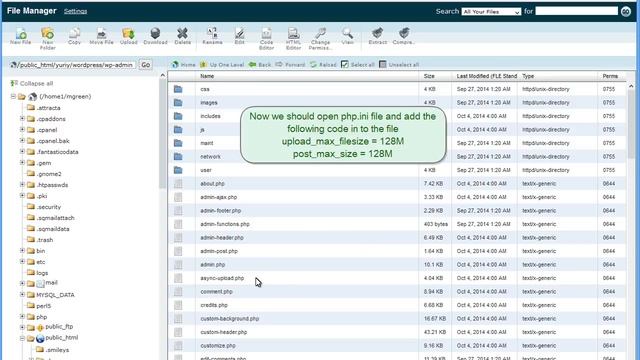Launch the Code Editor
Image resolution: width=640 pixels, height=360 pixels.
(x=266, y=38)
